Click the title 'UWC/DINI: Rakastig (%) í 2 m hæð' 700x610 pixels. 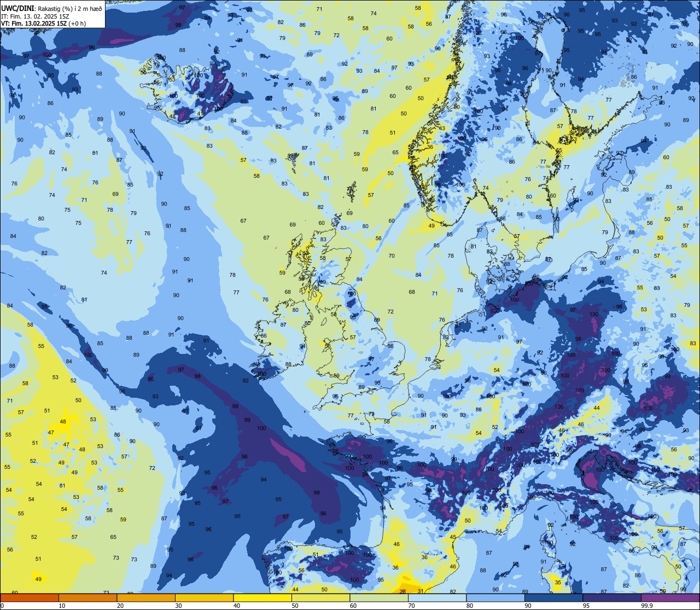(52, 8)
